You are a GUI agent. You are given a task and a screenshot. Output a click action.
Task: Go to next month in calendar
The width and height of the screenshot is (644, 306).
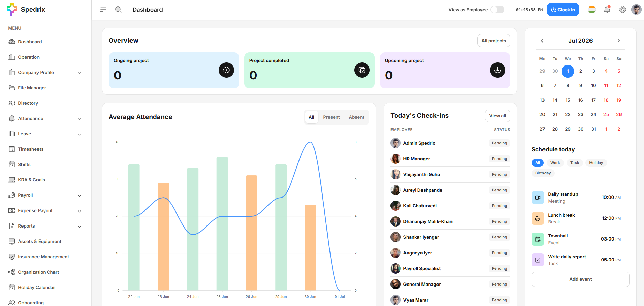[619, 41]
